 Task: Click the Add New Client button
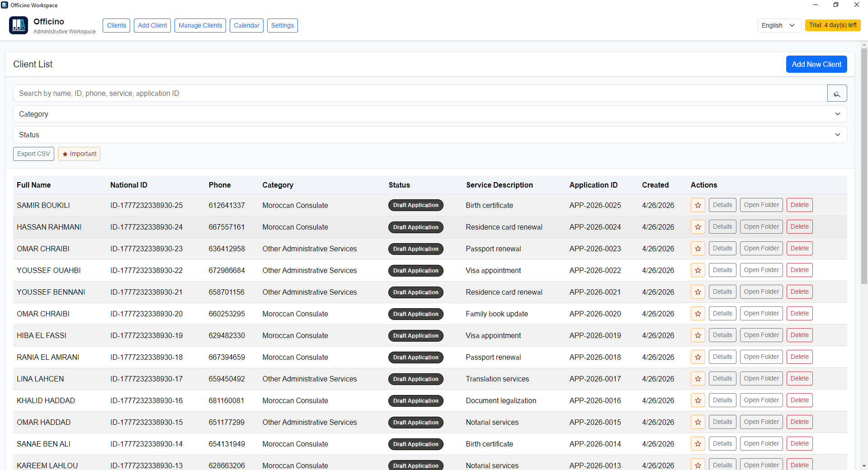coord(816,64)
